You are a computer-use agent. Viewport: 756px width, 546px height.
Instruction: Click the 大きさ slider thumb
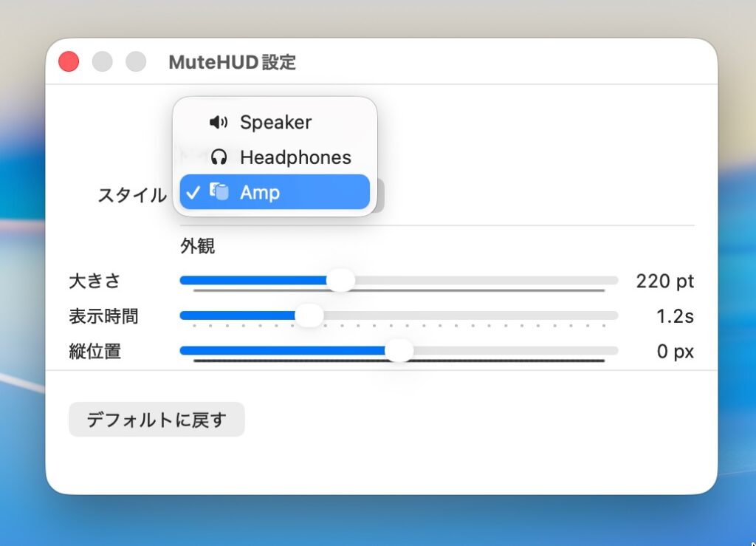[x=340, y=281]
